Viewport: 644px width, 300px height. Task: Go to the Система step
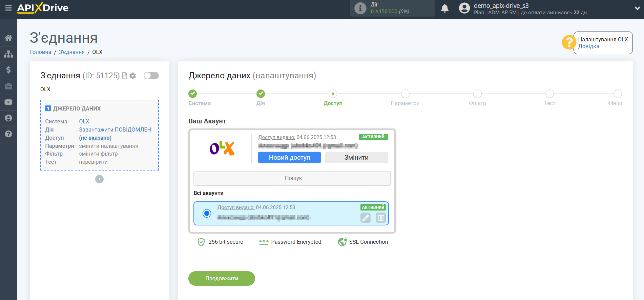[x=193, y=94]
